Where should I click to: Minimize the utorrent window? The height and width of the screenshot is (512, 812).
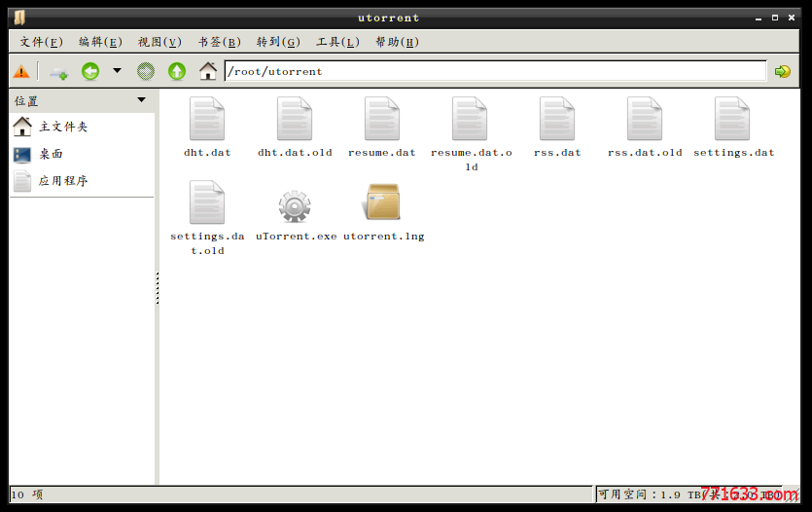(759, 18)
